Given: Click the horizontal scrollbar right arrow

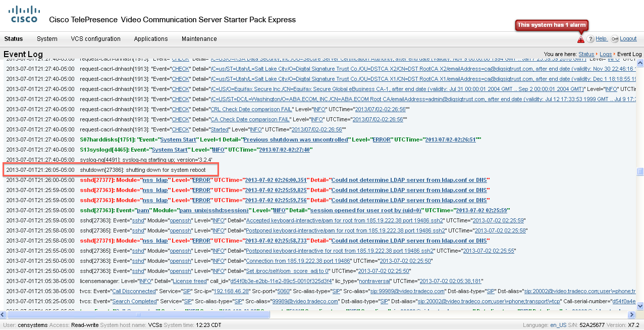Looking at the screenshot, I should pos(631,314).
